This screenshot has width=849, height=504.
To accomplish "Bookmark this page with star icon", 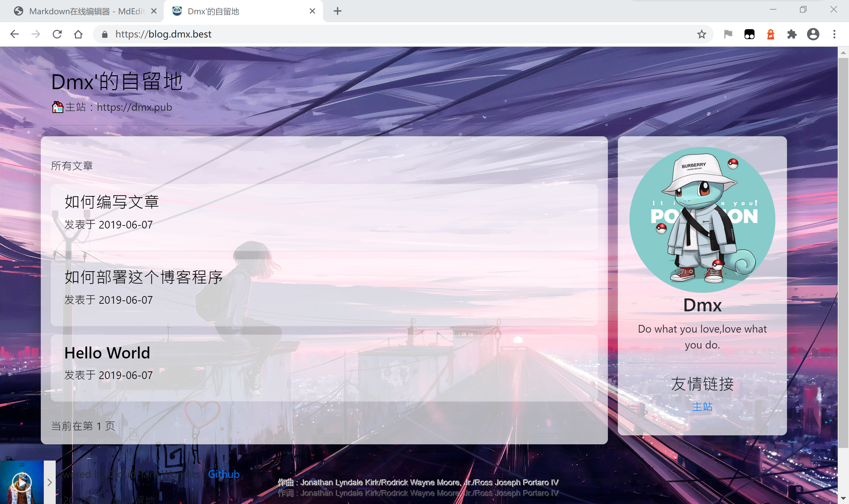I will (x=701, y=34).
